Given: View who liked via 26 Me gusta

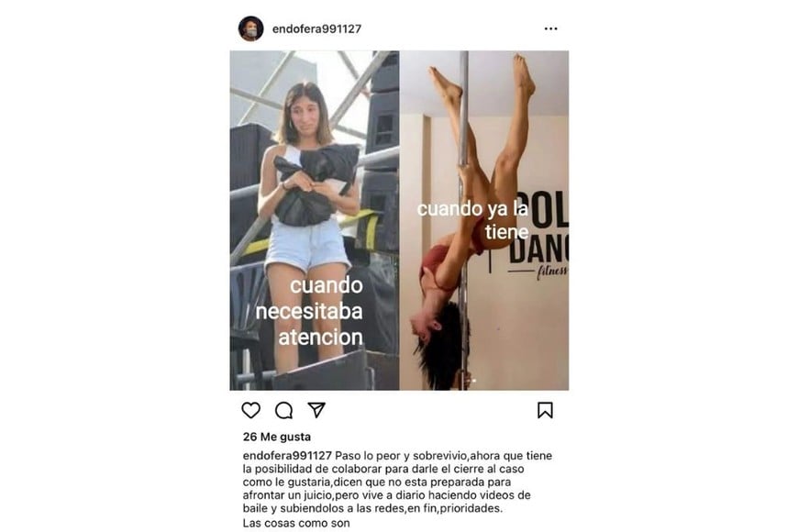Looking at the screenshot, I should (277, 437).
